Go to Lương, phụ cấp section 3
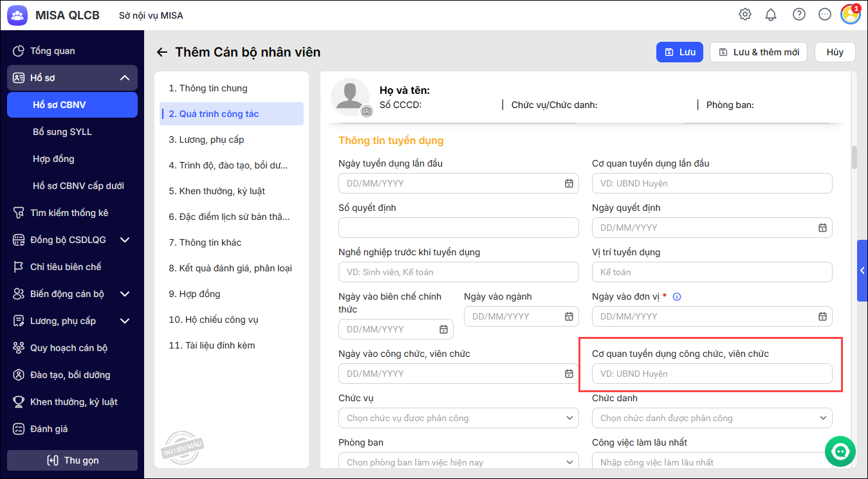The image size is (868, 479). pos(207,140)
